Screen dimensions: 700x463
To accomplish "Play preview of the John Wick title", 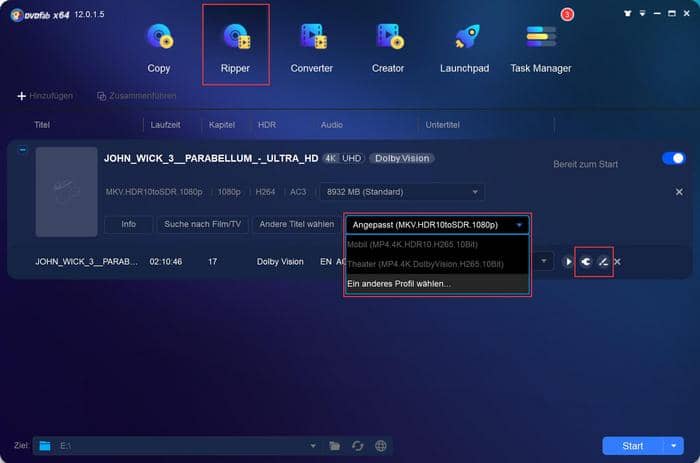I will point(568,262).
